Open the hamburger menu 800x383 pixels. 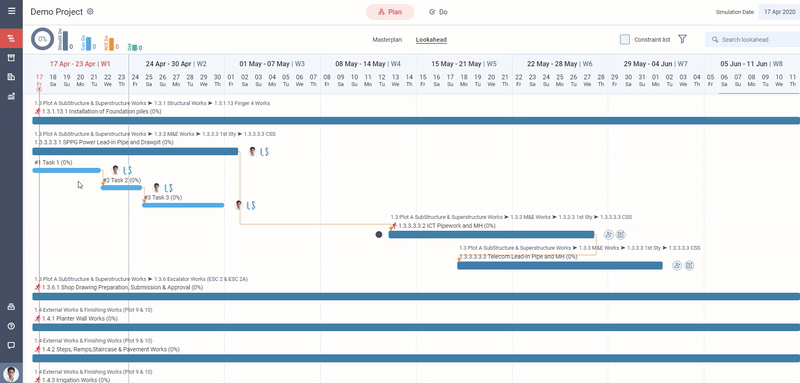11,11
